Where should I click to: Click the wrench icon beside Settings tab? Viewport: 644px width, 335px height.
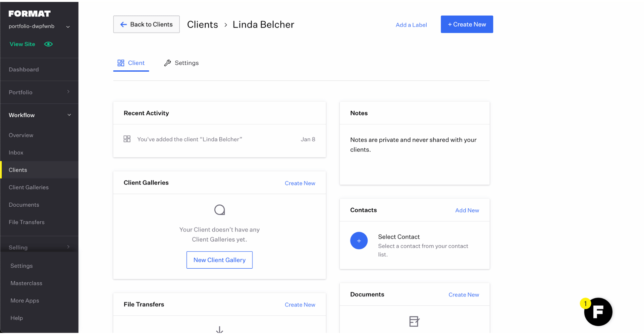click(167, 63)
